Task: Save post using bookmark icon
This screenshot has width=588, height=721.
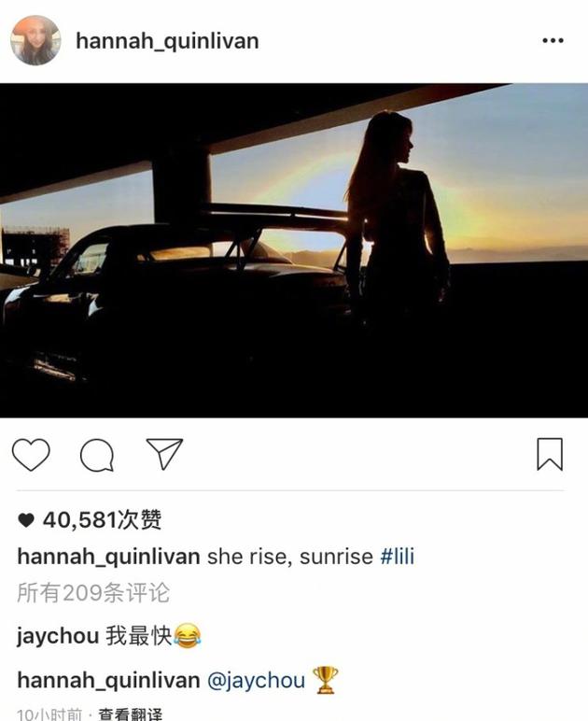Action: (550, 454)
